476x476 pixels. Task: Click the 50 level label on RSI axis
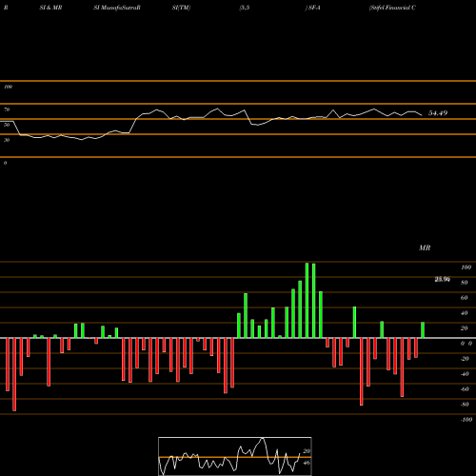7,125
